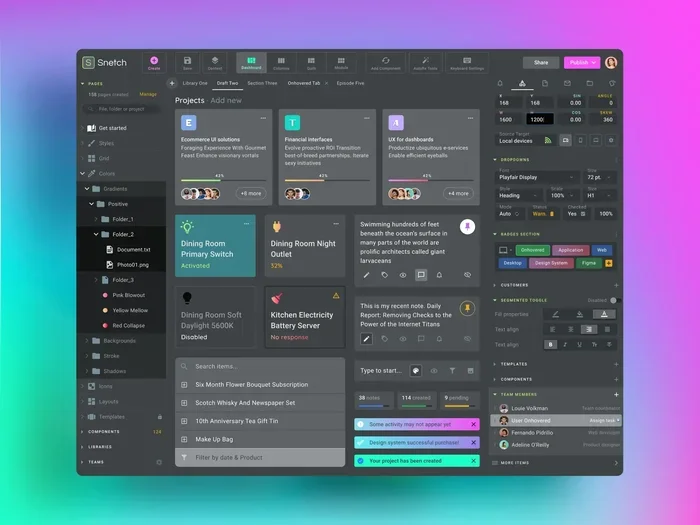The height and width of the screenshot is (525, 700).
Task: Click the teams gear settings icon in the left sidebar
Action: (x=159, y=462)
